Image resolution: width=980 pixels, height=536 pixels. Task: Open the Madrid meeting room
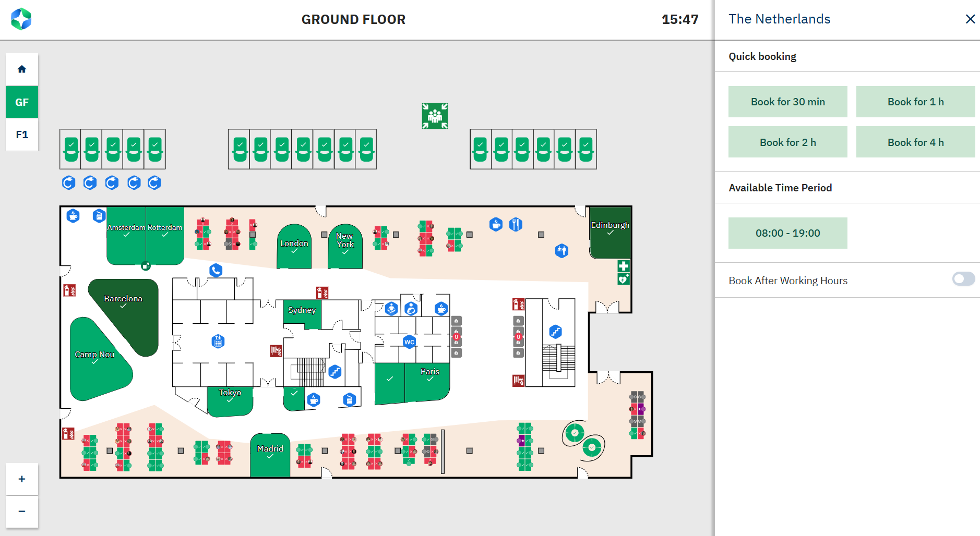click(x=270, y=456)
